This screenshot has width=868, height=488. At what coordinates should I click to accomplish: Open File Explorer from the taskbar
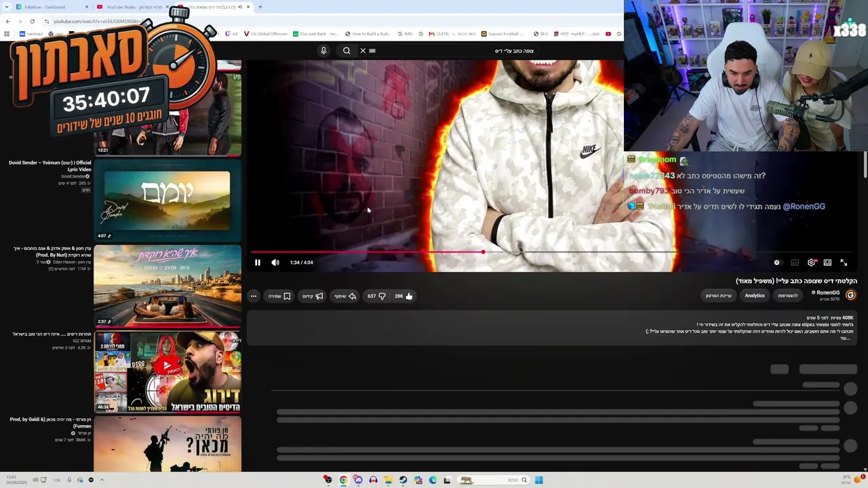point(388,480)
